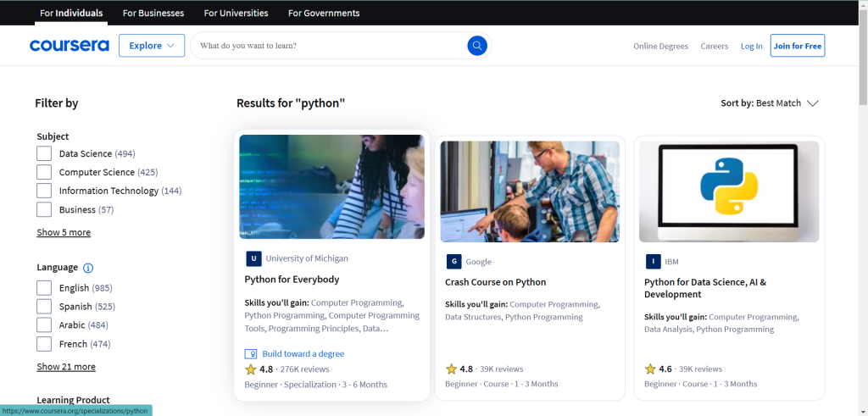Click Beginner · Specialization · 3 - 6 Months text
Viewport: 868px width, 416px height.
pyautogui.click(x=315, y=385)
